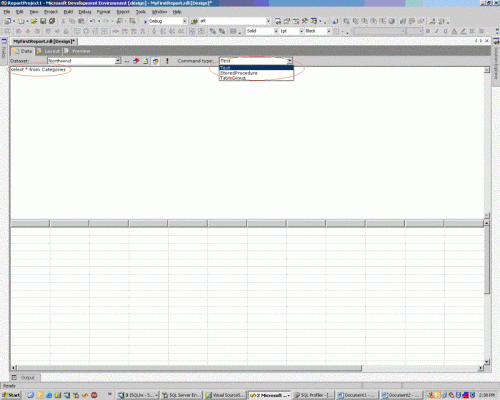Open the Dataset Northwind dropdown
The image size is (500, 400).
pos(118,61)
